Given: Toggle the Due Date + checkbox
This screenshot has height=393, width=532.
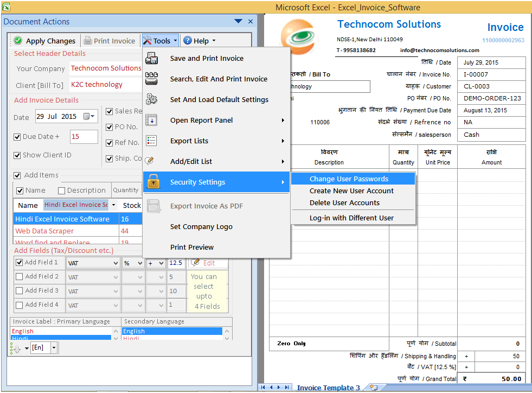Looking at the screenshot, I should click(17, 137).
